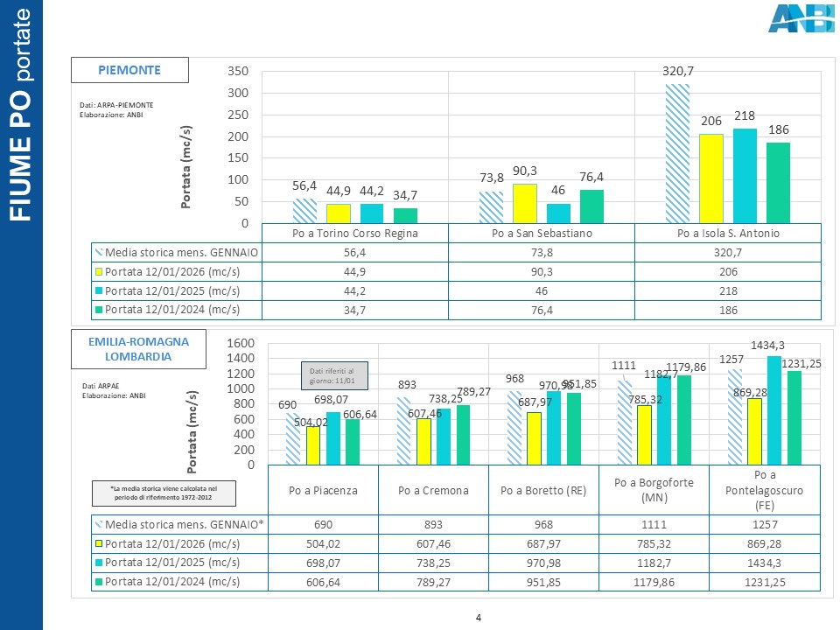Click the green 1179,86 bar for Borgoforte
The width and height of the screenshot is (840, 630).
684,419
